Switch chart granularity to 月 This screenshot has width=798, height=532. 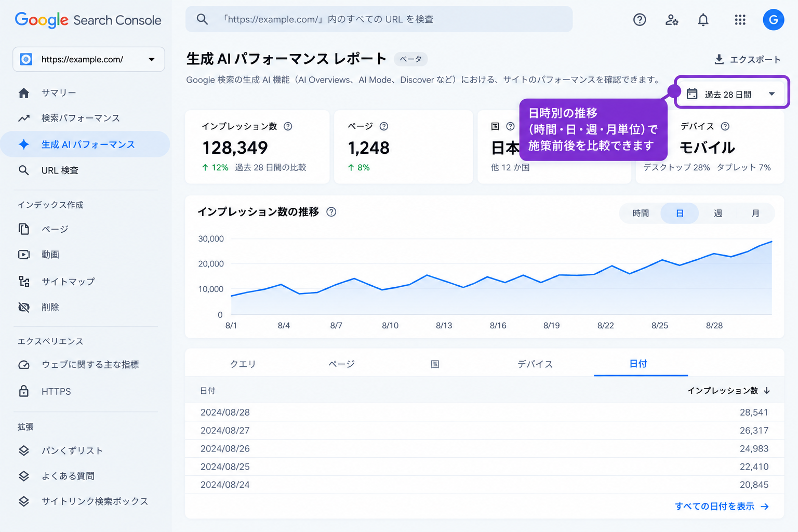pyautogui.click(x=755, y=214)
